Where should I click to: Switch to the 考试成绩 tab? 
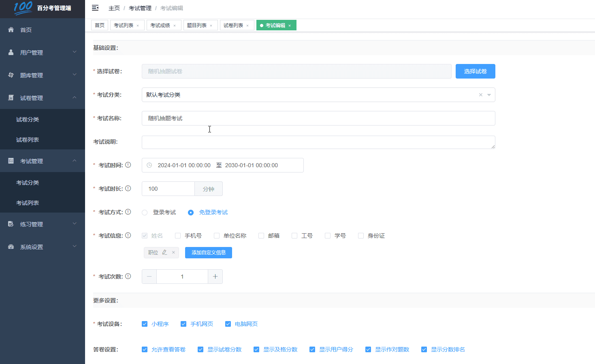pos(161,25)
